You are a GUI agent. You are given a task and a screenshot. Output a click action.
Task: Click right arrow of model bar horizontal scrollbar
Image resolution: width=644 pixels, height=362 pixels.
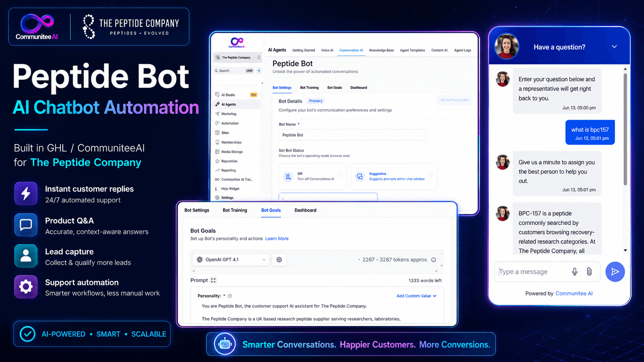coord(436,271)
